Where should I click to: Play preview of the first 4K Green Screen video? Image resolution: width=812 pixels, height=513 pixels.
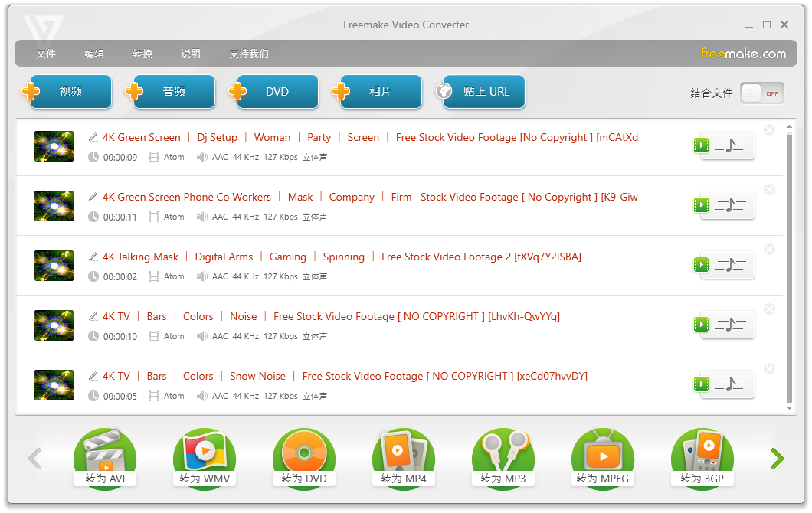click(700, 145)
